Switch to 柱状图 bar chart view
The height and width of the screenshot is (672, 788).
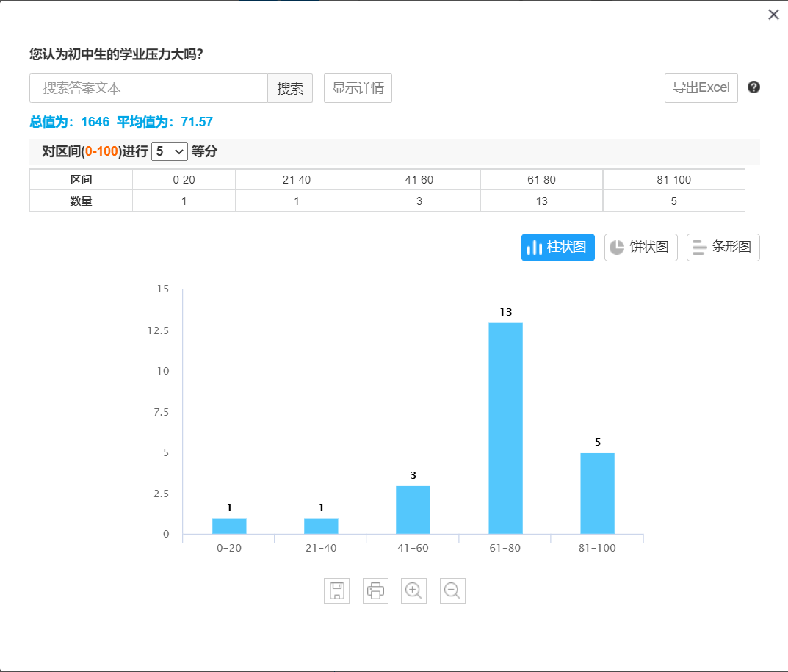pyautogui.click(x=558, y=248)
